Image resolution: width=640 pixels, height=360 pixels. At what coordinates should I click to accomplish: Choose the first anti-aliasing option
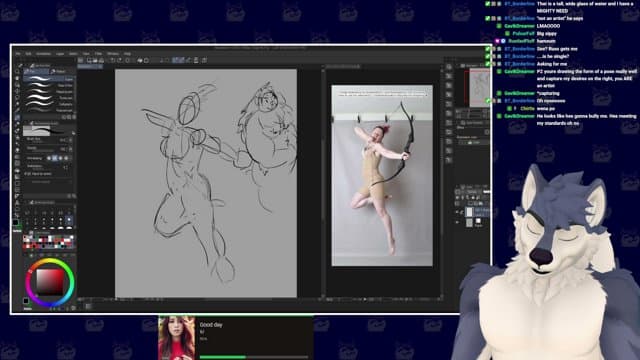coord(49,158)
